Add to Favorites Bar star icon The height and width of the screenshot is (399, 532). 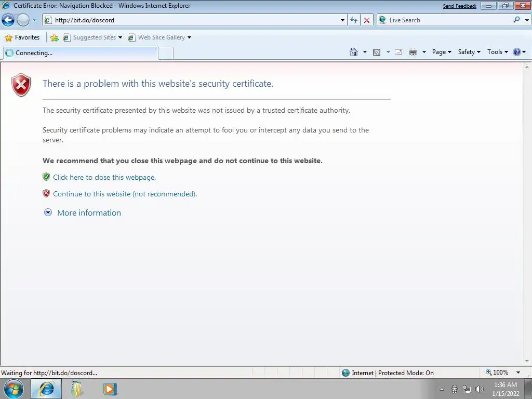(x=54, y=37)
